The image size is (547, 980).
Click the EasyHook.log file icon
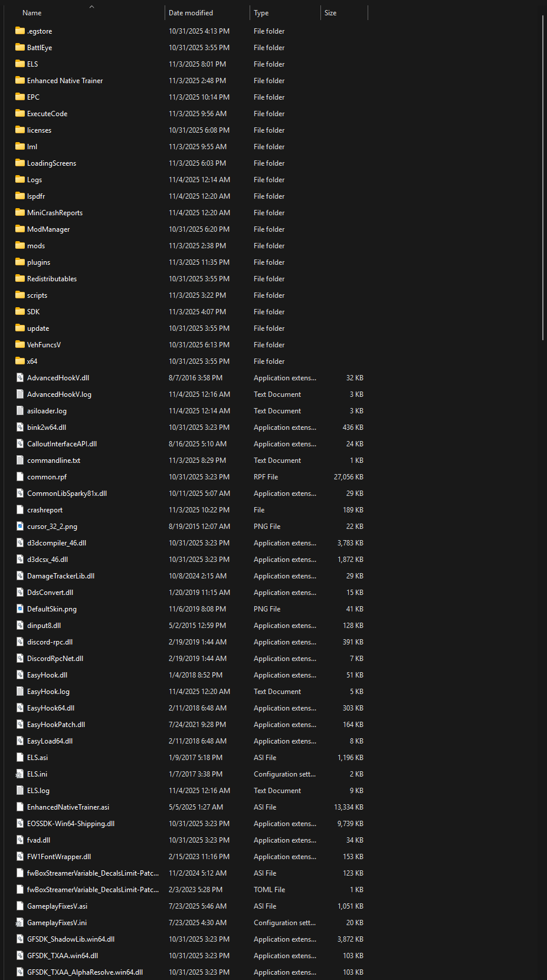[20, 691]
